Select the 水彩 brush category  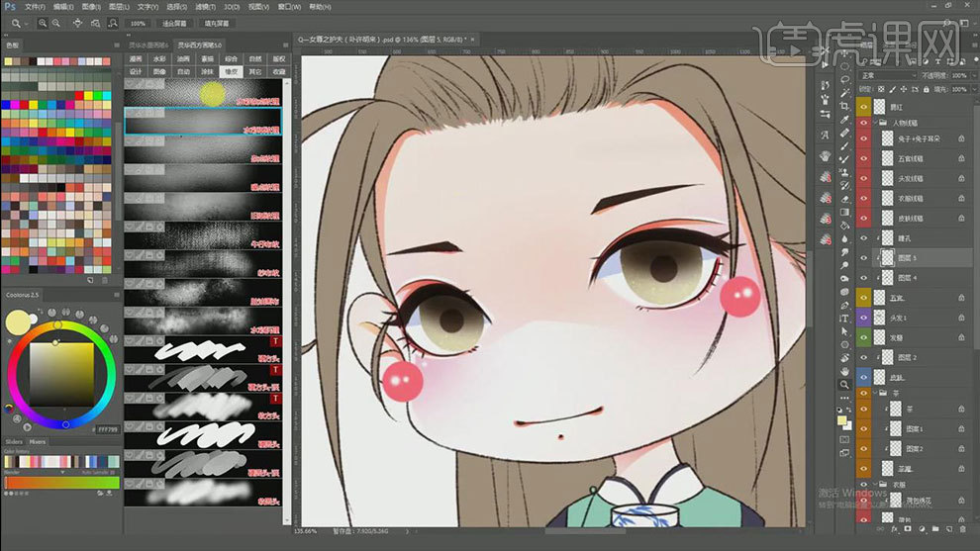159,58
